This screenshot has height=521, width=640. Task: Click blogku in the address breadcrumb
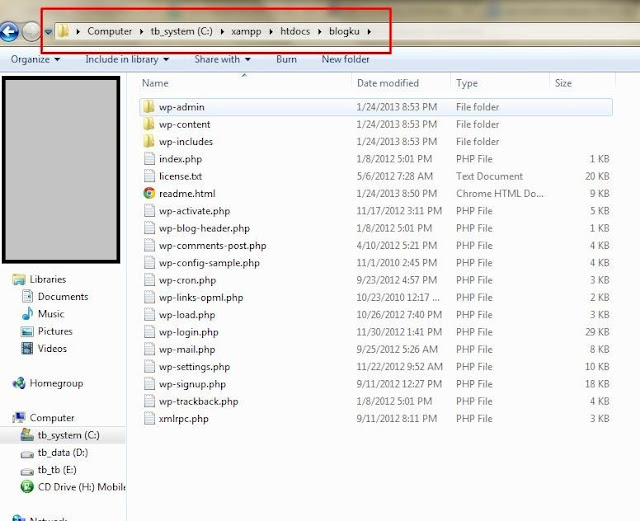(x=344, y=31)
